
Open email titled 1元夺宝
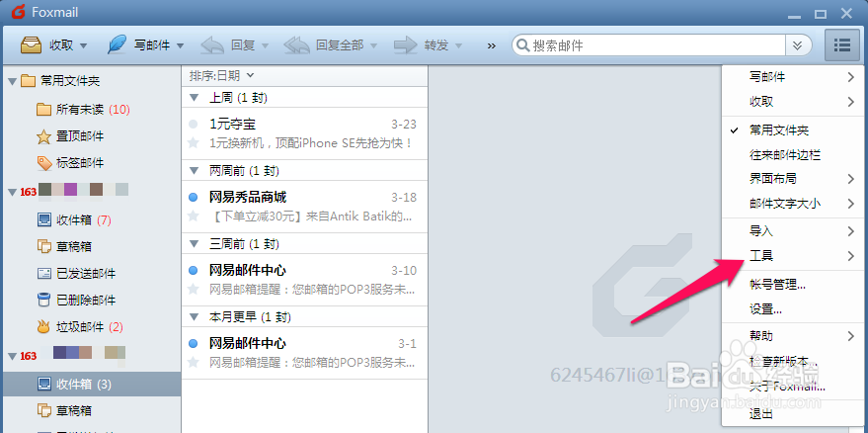pos(305,133)
